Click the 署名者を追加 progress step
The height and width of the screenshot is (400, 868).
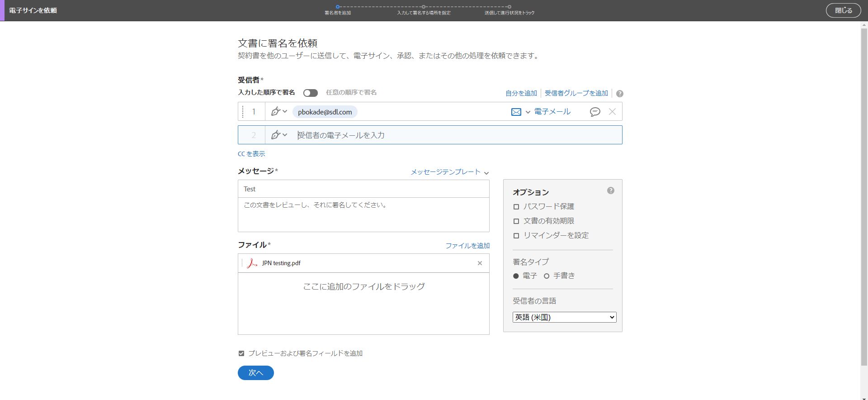338,10
